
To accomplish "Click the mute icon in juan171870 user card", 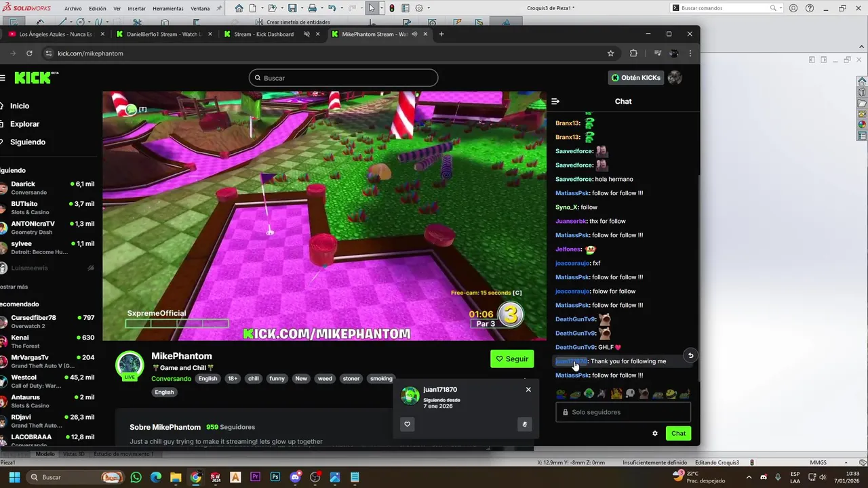I will point(524,424).
